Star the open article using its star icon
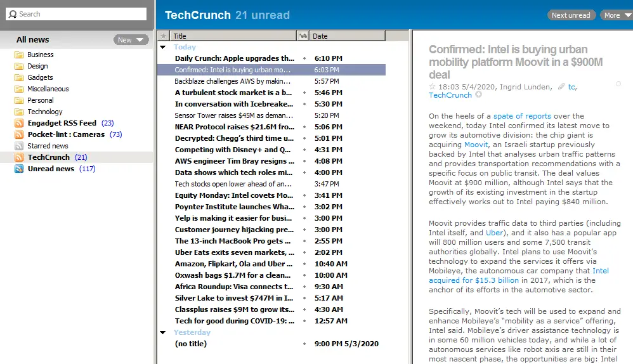The height and width of the screenshot is (364, 633). [433, 86]
